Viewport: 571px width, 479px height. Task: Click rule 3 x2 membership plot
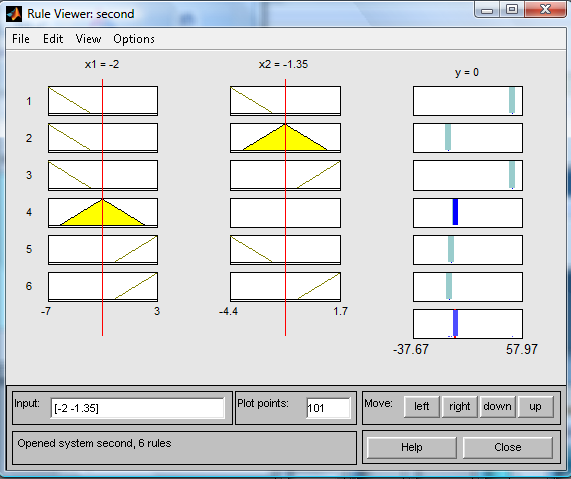tap(286, 175)
